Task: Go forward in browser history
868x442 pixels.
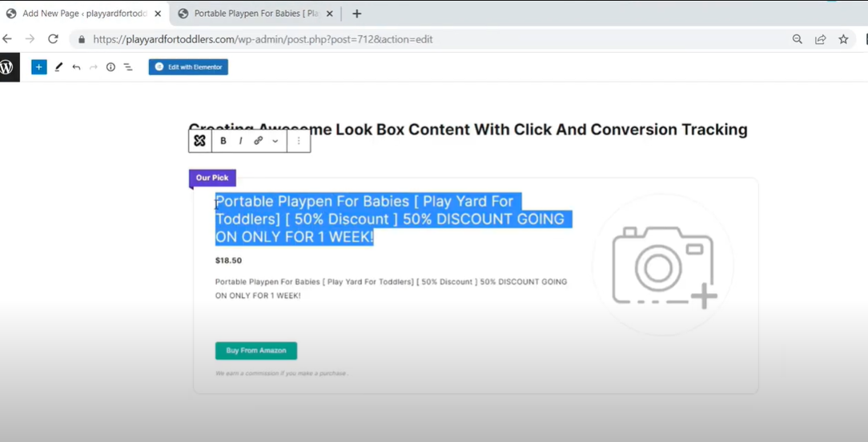Action: [30, 38]
